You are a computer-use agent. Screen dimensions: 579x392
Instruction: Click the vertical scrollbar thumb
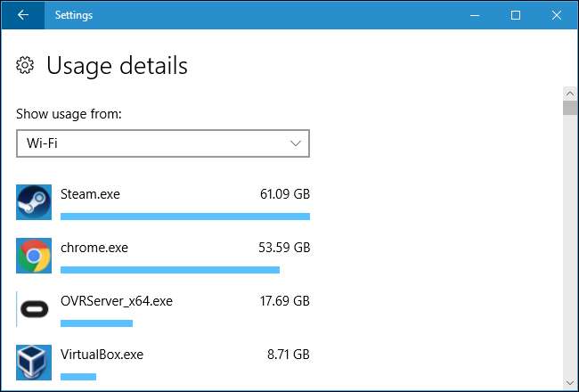[570, 109]
